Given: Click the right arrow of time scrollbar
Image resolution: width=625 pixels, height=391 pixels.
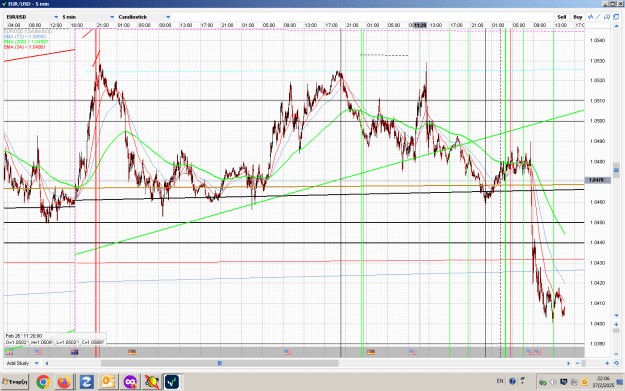Looking at the screenshot, I should (568, 363).
